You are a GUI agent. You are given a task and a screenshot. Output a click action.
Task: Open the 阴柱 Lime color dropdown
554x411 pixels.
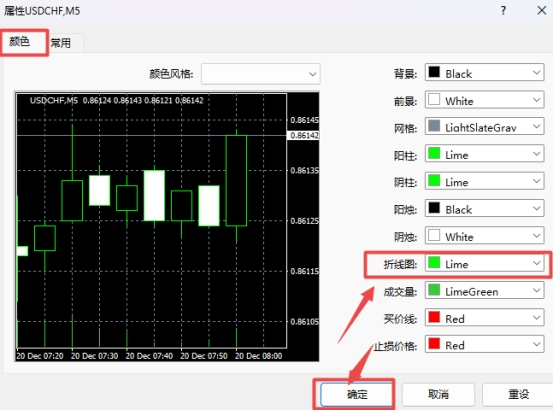484,181
